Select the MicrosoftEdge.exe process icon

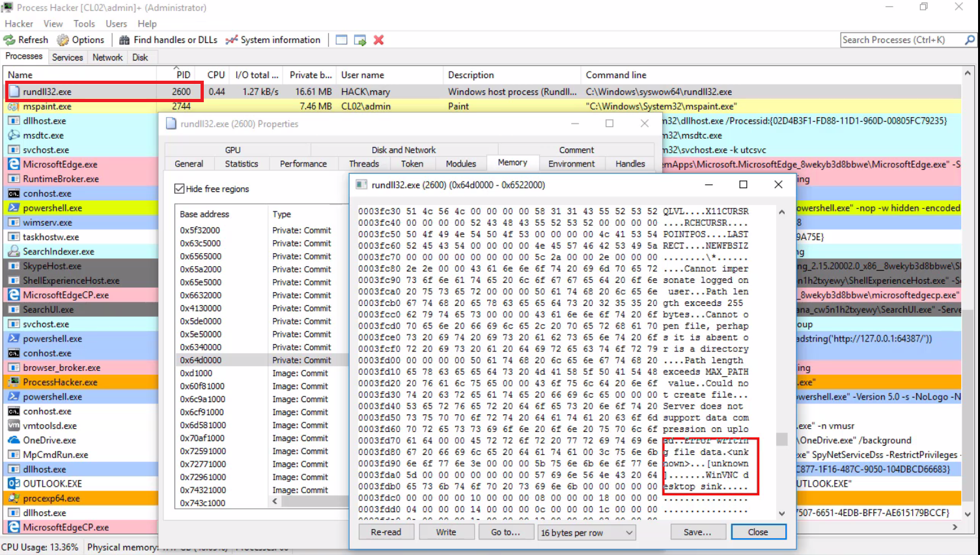pos(14,165)
